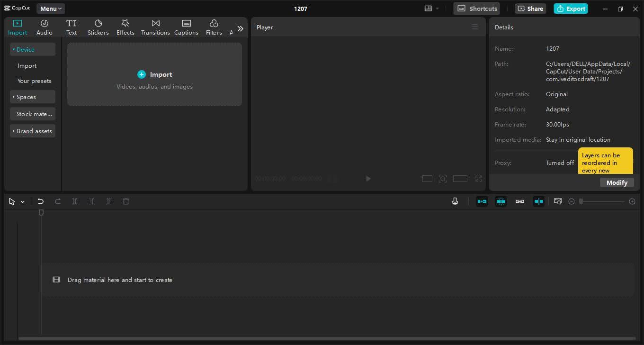Click Stay in original location text
The width and height of the screenshot is (644, 345).
578,140
